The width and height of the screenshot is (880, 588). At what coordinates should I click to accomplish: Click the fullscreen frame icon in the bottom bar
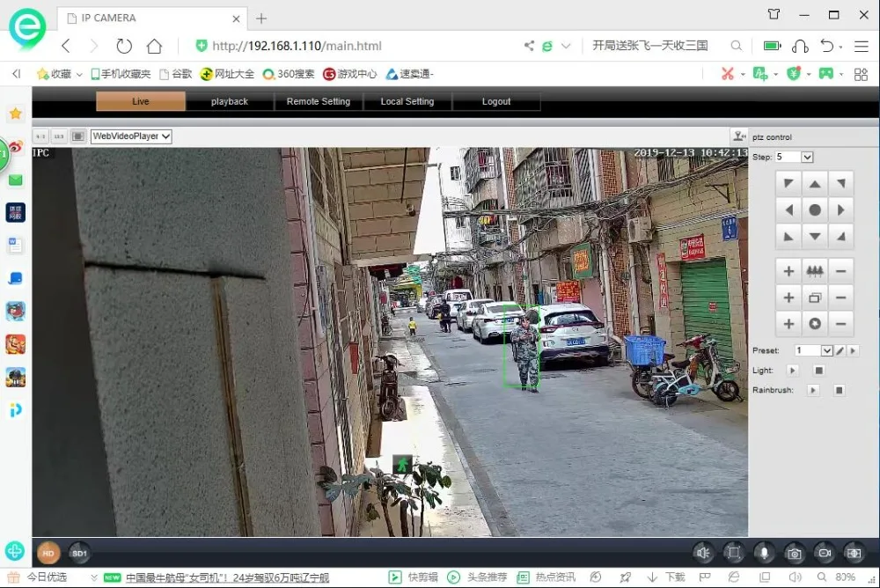(x=734, y=553)
